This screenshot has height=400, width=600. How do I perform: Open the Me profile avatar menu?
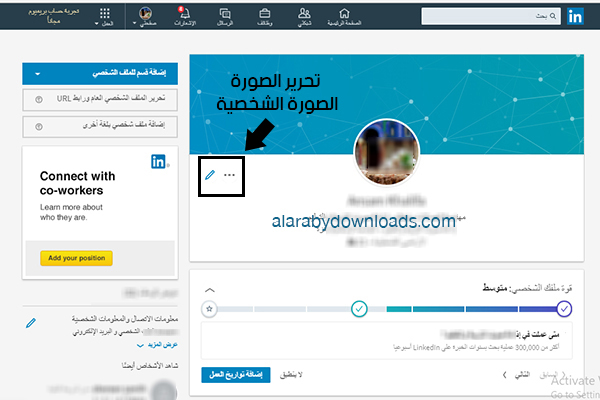click(145, 17)
